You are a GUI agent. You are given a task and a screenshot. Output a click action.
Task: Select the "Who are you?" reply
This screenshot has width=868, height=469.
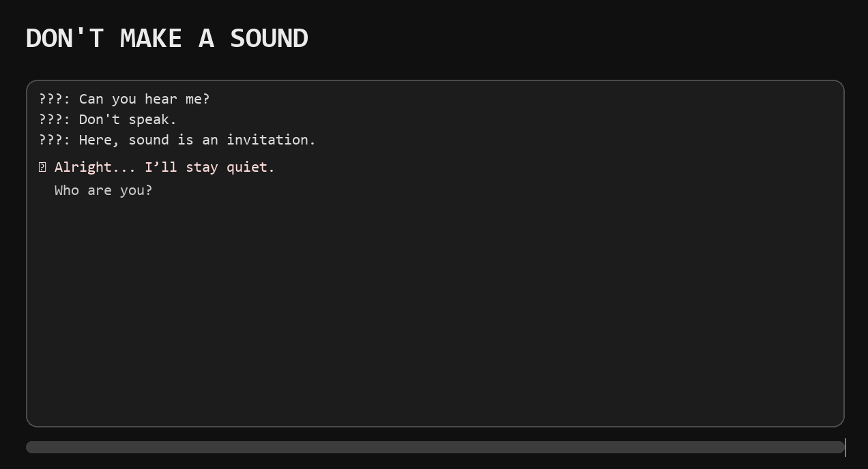pos(104,190)
